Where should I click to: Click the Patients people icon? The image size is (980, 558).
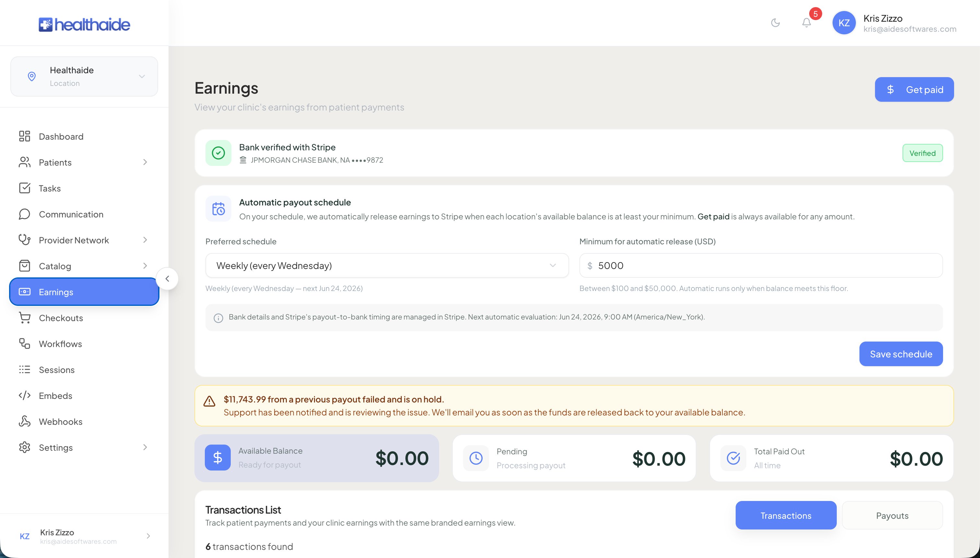(25, 162)
